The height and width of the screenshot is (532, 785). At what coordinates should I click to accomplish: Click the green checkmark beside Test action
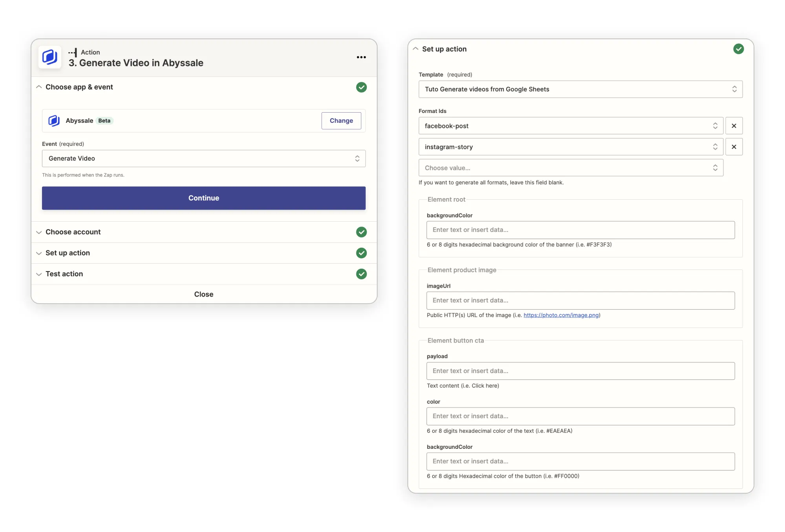pyautogui.click(x=361, y=274)
